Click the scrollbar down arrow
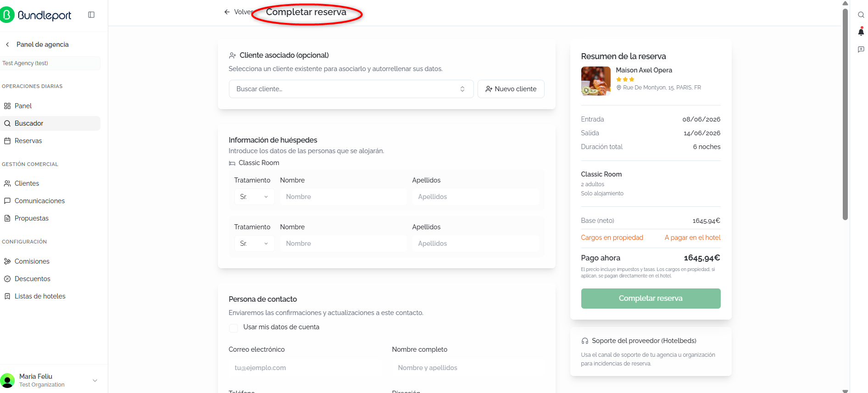This screenshot has height=393, width=868. pyautogui.click(x=845, y=391)
